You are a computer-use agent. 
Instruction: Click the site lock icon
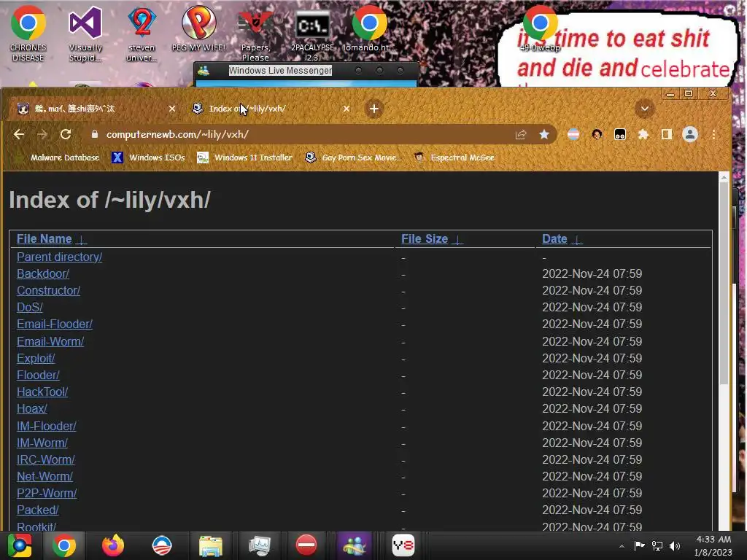[94, 135]
